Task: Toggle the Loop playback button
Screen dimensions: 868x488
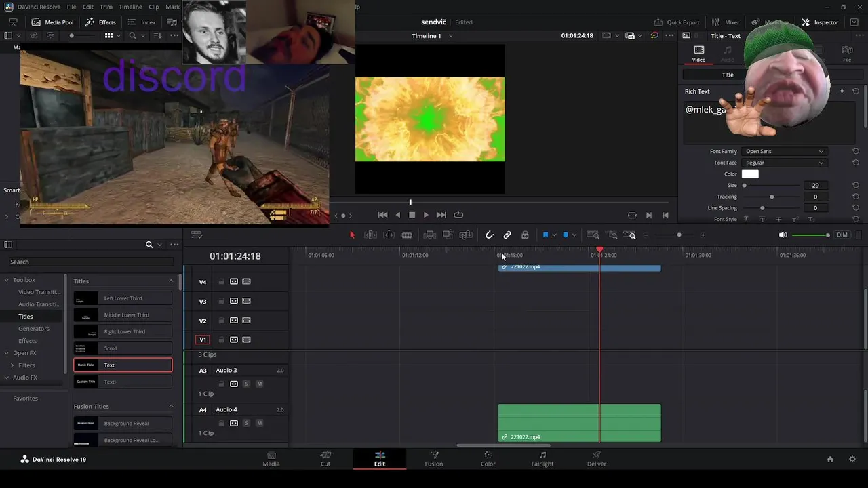Action: click(458, 215)
